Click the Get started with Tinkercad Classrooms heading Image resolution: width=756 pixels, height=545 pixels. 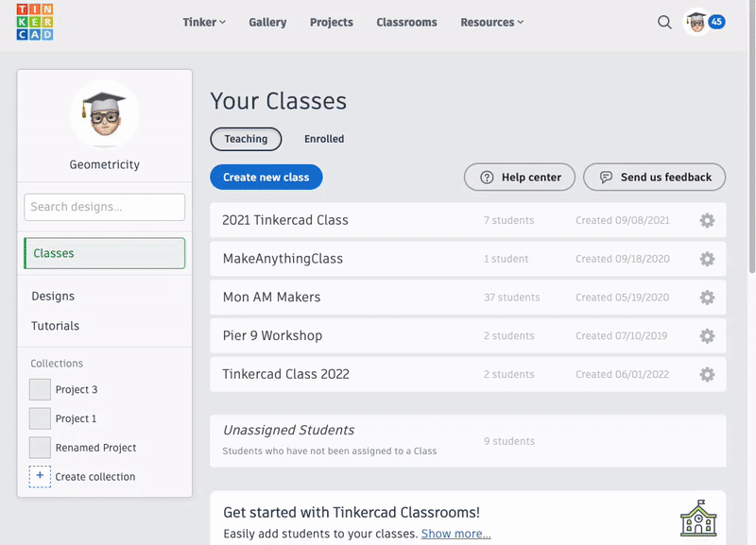(x=352, y=512)
